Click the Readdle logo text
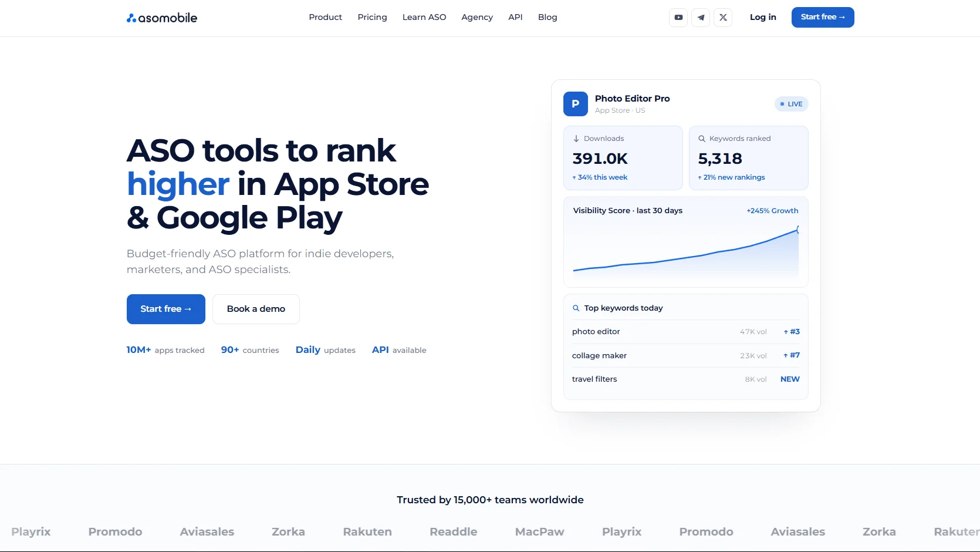Image resolution: width=980 pixels, height=552 pixels. click(x=454, y=532)
